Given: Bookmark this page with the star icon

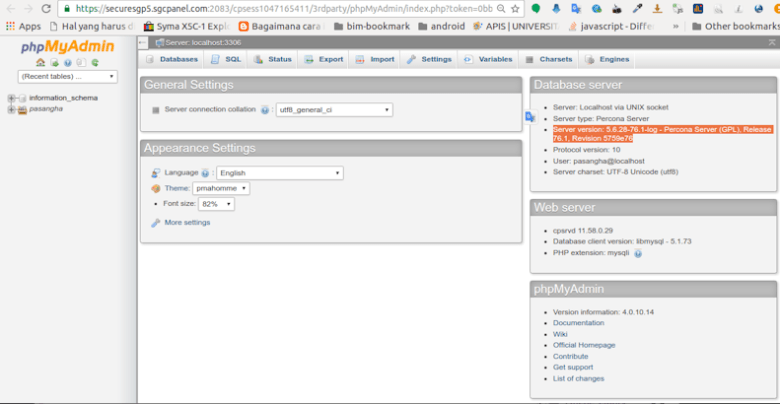Looking at the screenshot, I should tap(515, 8).
